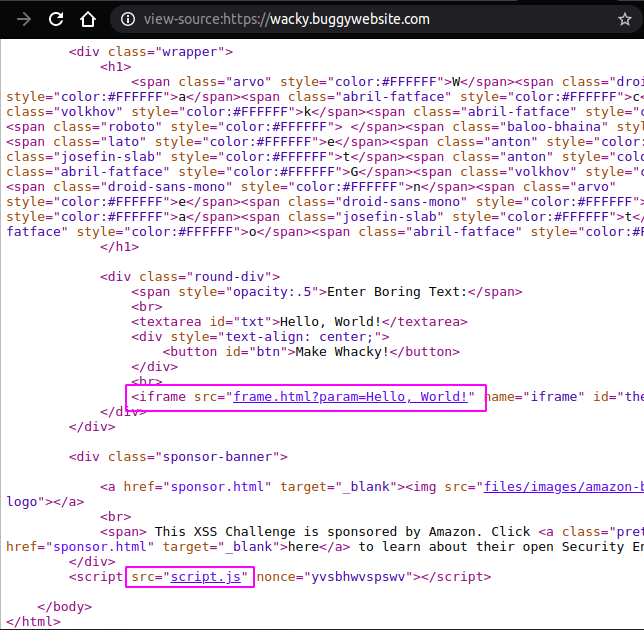The image size is (644, 630).
Task: Open the frame.html?param=Hello, World! link
Action: click(x=350, y=397)
